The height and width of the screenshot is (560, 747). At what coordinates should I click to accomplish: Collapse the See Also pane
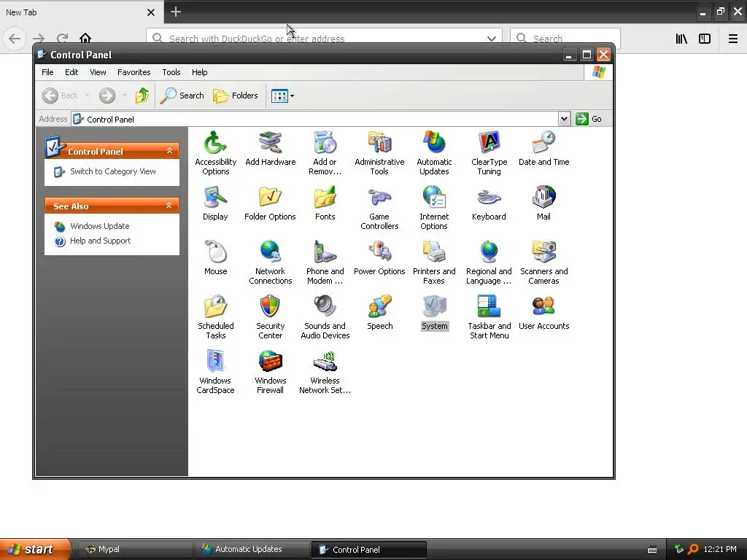click(x=169, y=206)
